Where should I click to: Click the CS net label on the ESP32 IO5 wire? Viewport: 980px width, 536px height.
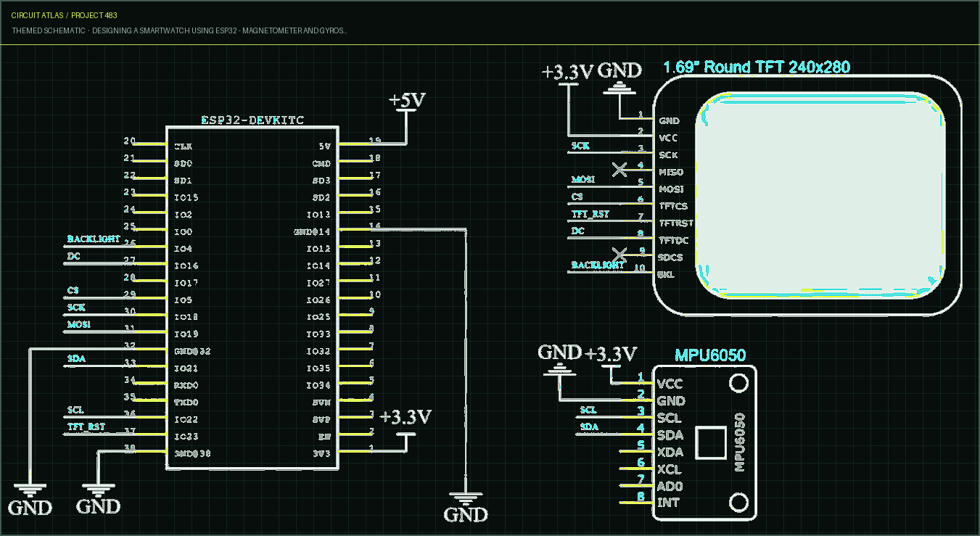pos(73,290)
